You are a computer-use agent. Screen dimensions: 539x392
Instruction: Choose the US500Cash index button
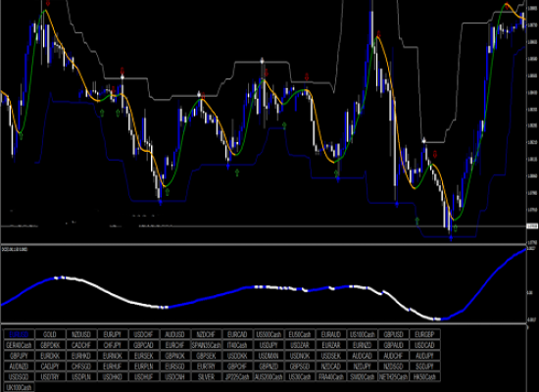click(269, 334)
